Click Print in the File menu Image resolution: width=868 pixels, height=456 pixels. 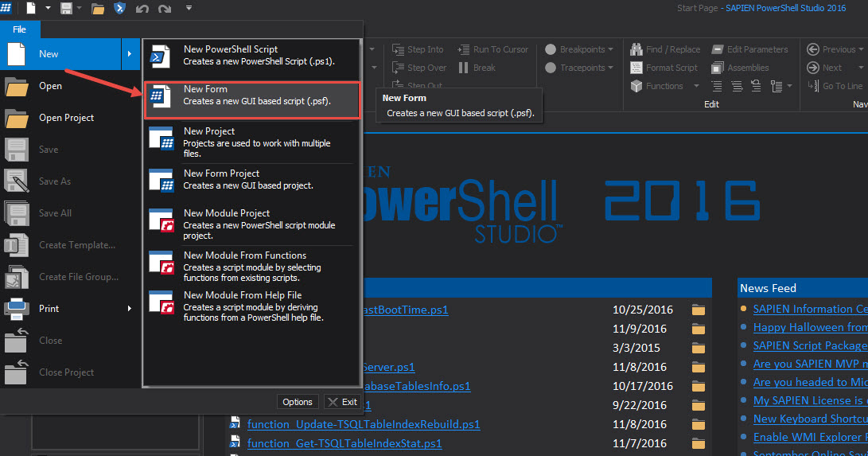pyautogui.click(x=49, y=308)
